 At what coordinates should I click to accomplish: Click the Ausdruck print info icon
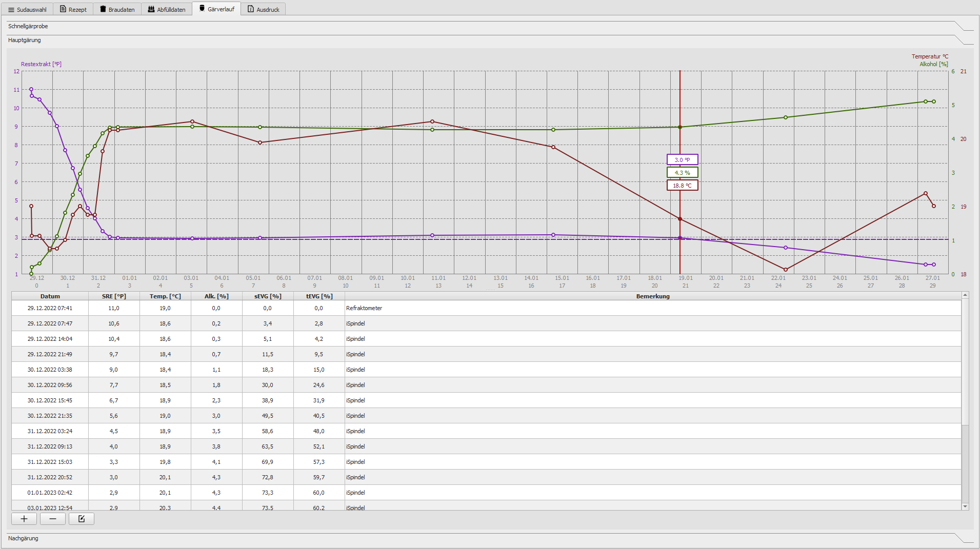click(x=251, y=9)
